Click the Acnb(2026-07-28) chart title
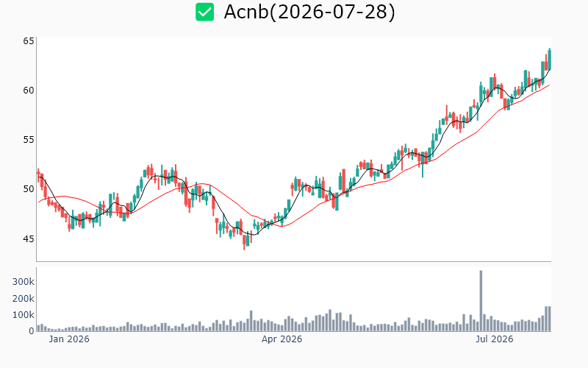The image size is (588, 368). tap(309, 12)
